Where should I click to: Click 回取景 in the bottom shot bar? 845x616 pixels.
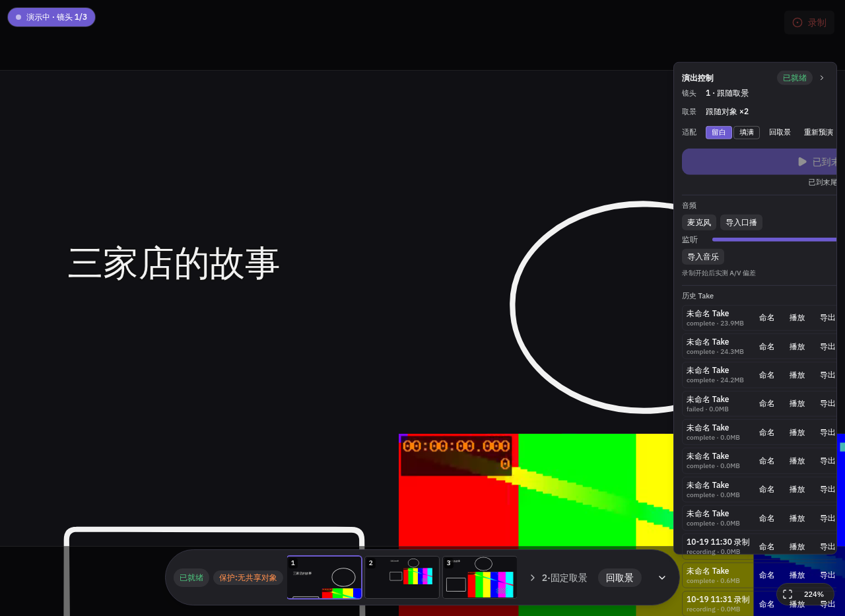(620, 578)
